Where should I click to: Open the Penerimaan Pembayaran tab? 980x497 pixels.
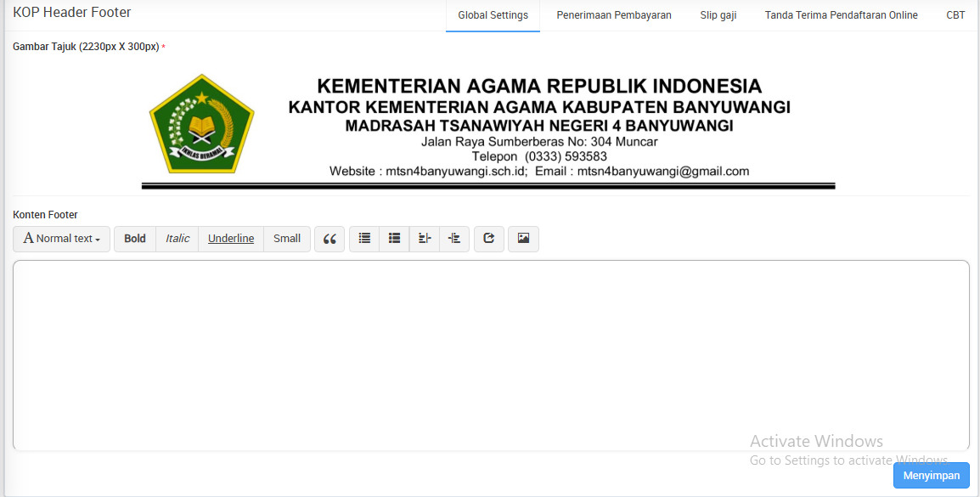(614, 15)
